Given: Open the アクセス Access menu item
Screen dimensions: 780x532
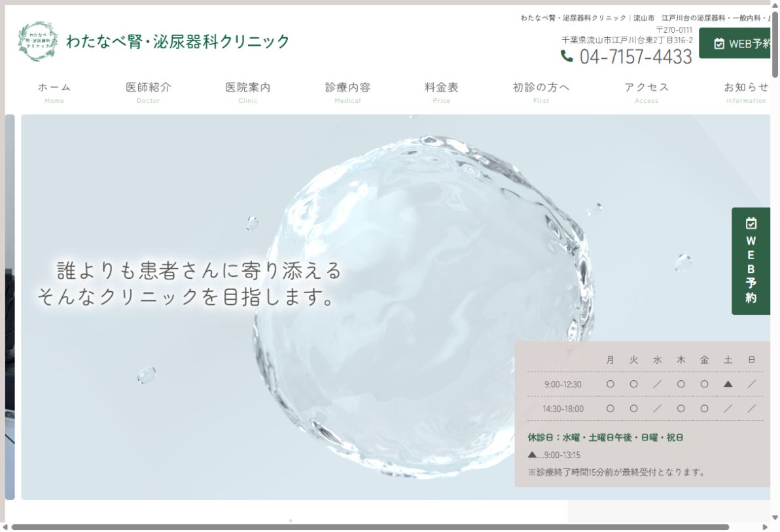Looking at the screenshot, I should (x=647, y=92).
